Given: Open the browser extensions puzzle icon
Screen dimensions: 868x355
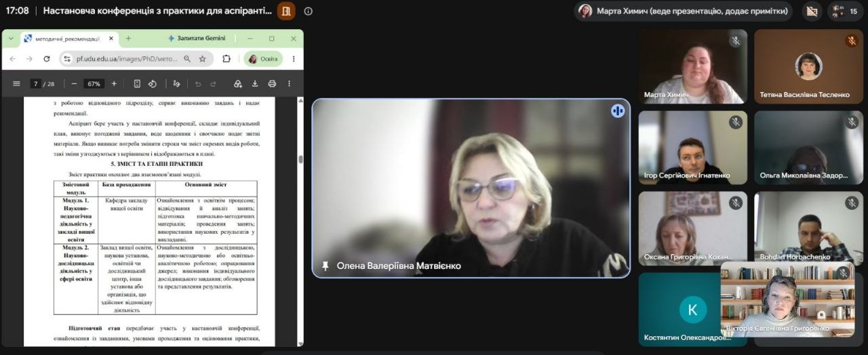Looking at the screenshot, I should [x=226, y=59].
